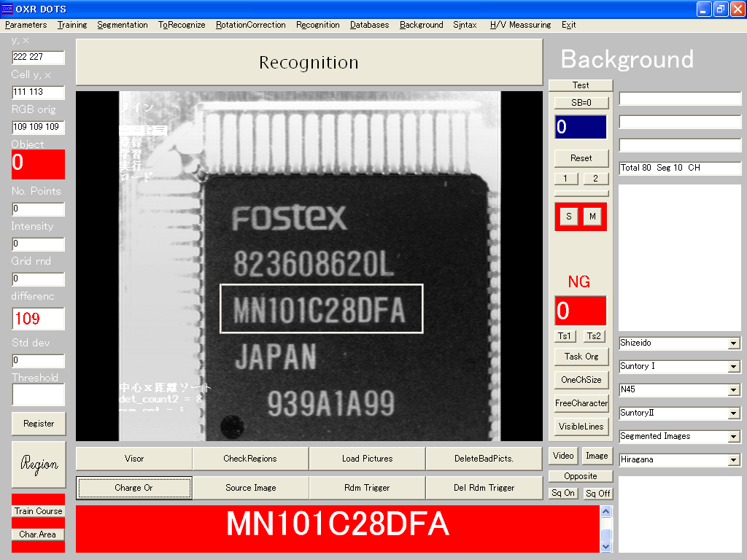747x560 pixels.
Task: Click the Rdm Trigger button
Action: 368,488
